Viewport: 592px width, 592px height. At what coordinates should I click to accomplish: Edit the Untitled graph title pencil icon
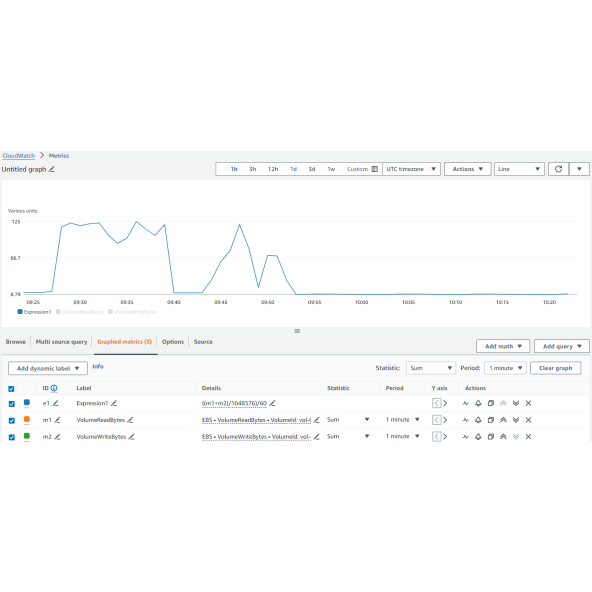click(x=52, y=169)
